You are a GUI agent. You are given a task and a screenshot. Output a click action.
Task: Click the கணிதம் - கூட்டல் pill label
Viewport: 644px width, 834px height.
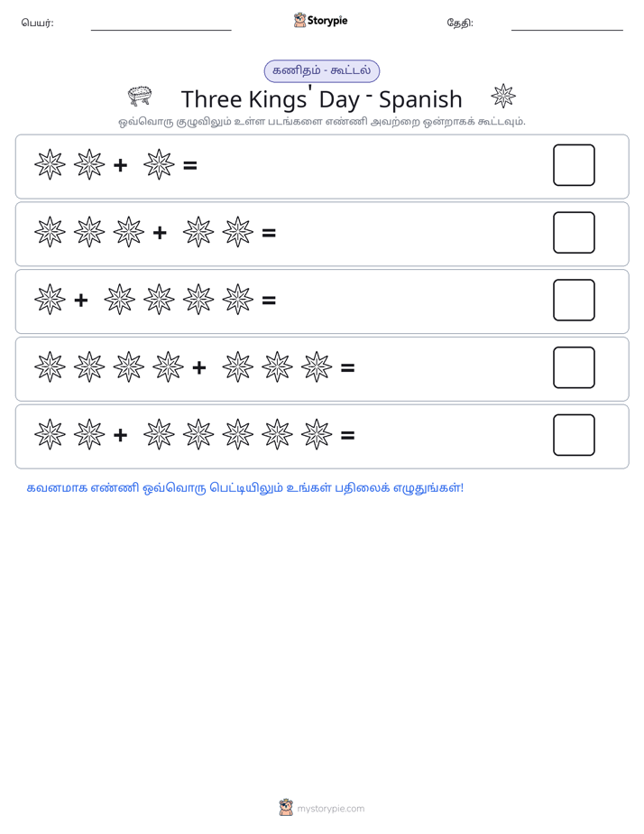[x=322, y=70]
